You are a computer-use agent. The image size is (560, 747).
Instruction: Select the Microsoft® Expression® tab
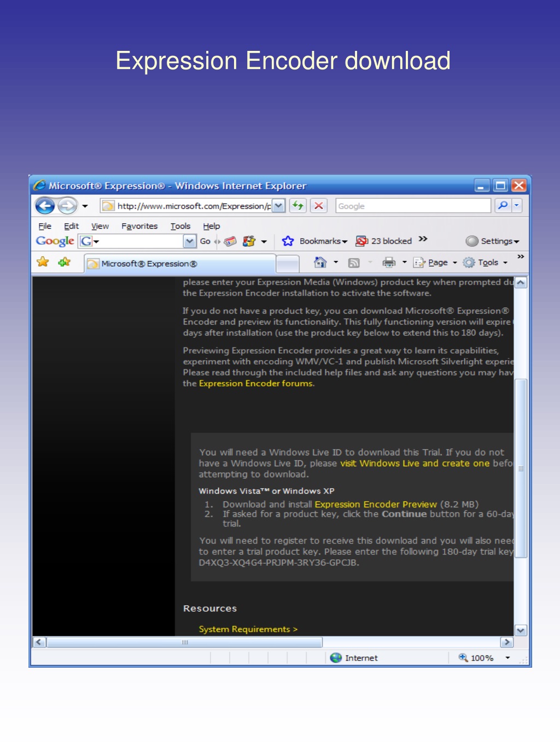click(x=179, y=264)
